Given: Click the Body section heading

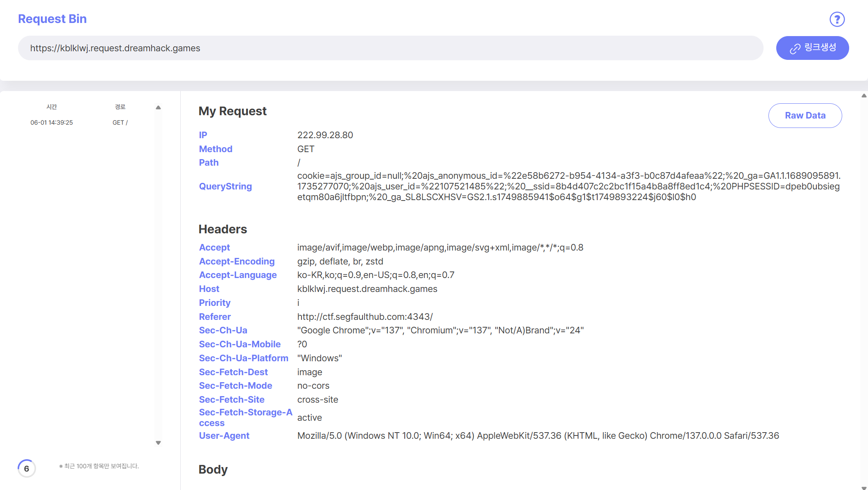Looking at the screenshot, I should [213, 469].
